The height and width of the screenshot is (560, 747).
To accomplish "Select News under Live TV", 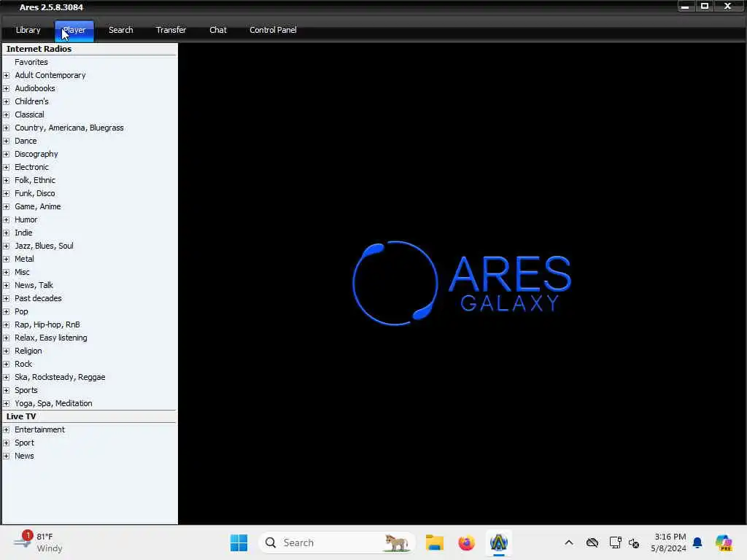I will point(24,456).
